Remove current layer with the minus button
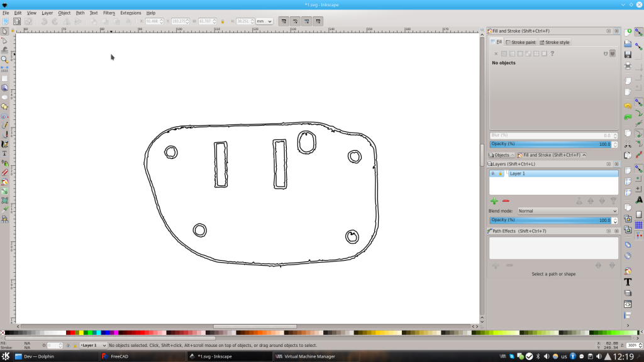 pyautogui.click(x=506, y=200)
